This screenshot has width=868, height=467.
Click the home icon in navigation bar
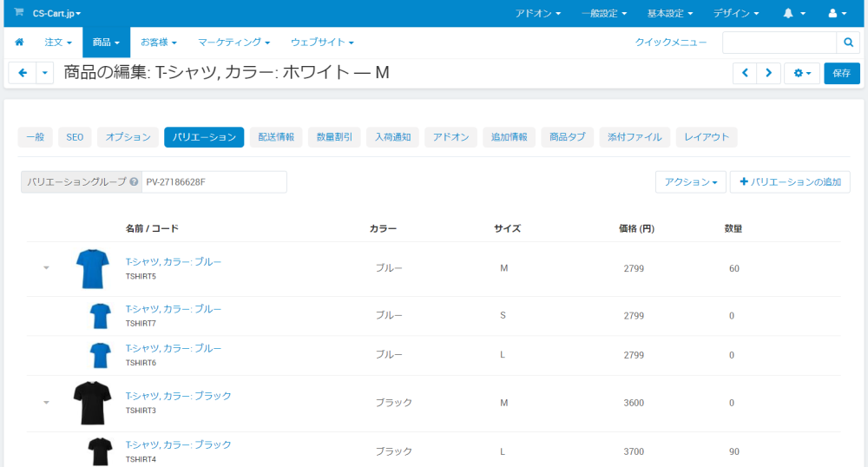[19, 43]
